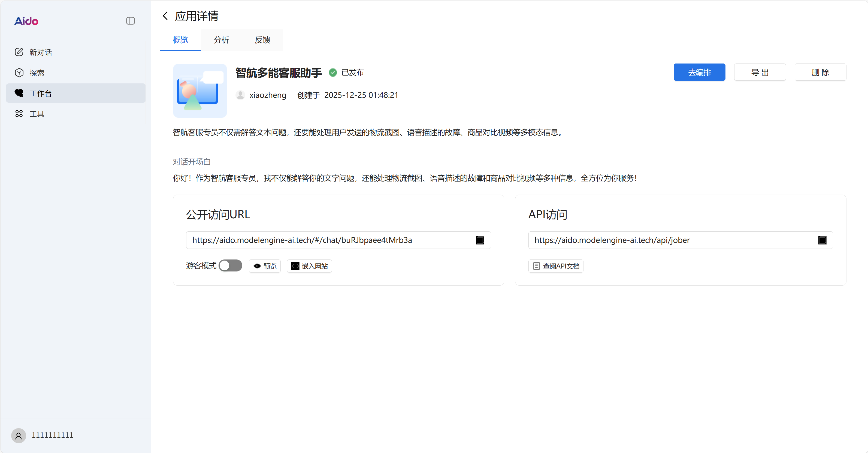Open 探索 from the sidebar
Image resolution: width=868 pixels, height=453 pixels.
37,73
